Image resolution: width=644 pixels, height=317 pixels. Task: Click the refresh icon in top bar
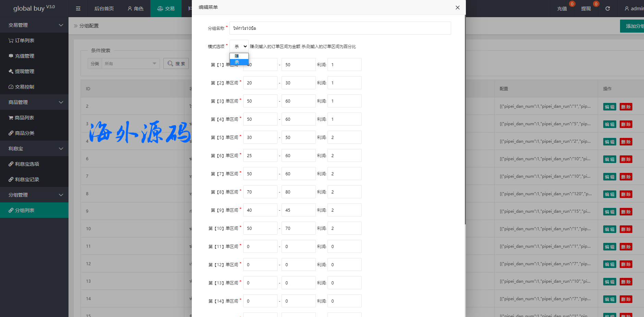[x=607, y=9]
